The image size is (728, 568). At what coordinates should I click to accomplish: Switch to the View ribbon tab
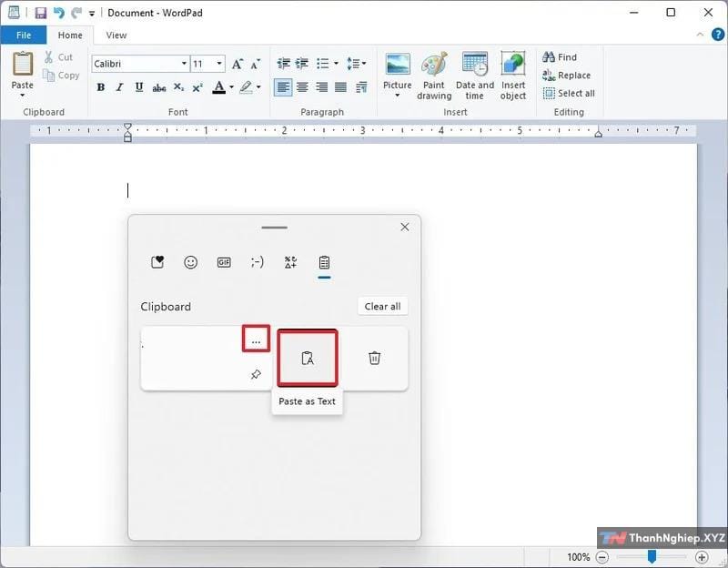click(x=116, y=35)
